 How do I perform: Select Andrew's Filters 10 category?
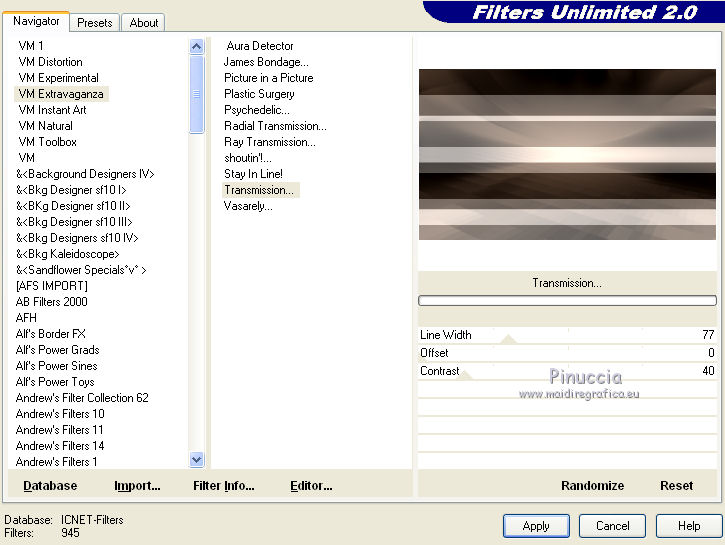point(60,414)
